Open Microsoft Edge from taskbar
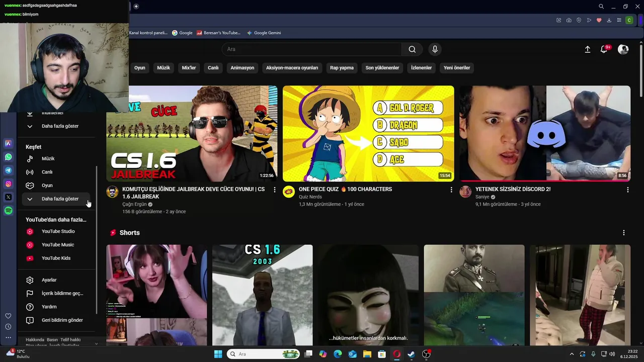This screenshot has height=362, width=644. click(338, 354)
